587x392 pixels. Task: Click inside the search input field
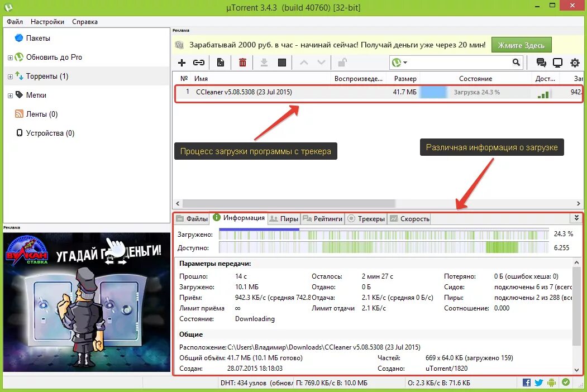[460, 63]
